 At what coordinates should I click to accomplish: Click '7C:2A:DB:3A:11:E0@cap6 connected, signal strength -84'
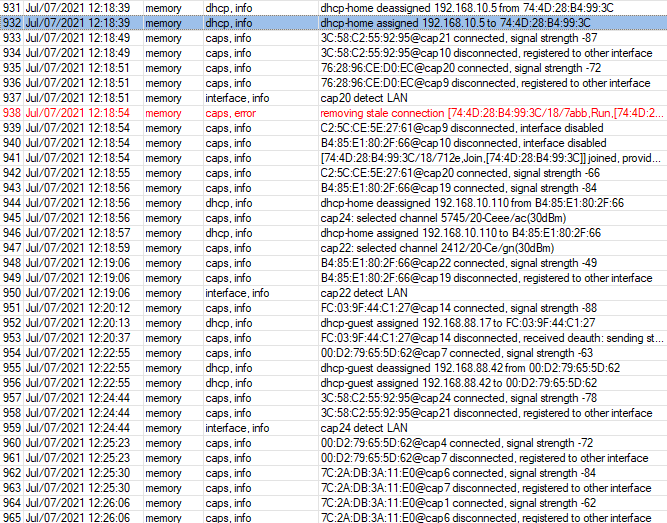[x=459, y=473]
